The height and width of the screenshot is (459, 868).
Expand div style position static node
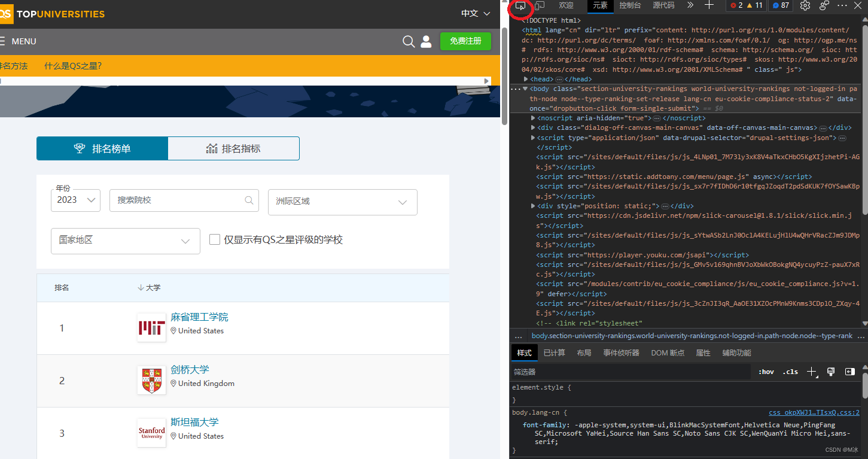tap(533, 206)
